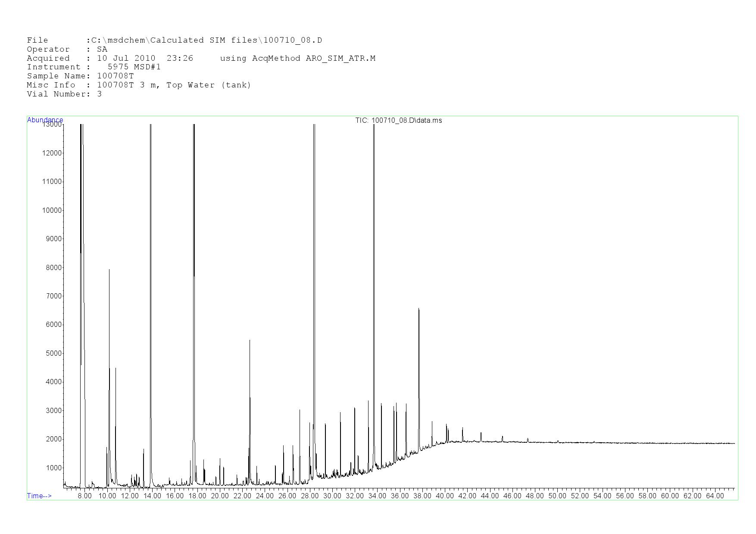Click the peak apex between 22.00 and 24.00
Image resolution: width=756 pixels, height=534 pixels.
(x=250, y=341)
